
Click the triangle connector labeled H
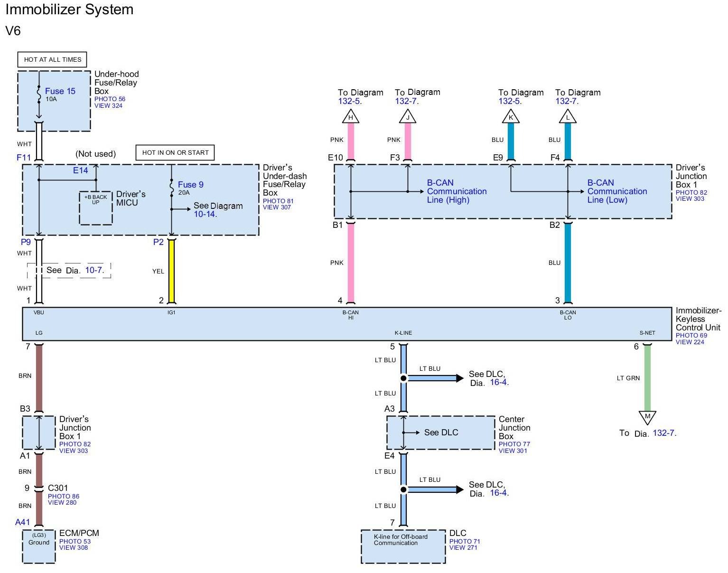[351, 117]
